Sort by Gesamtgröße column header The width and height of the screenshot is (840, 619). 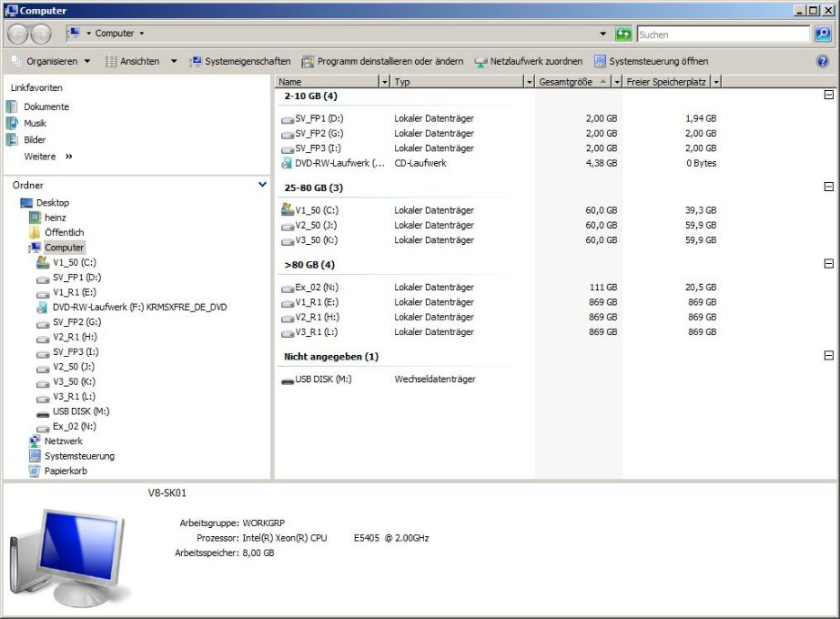[566, 82]
